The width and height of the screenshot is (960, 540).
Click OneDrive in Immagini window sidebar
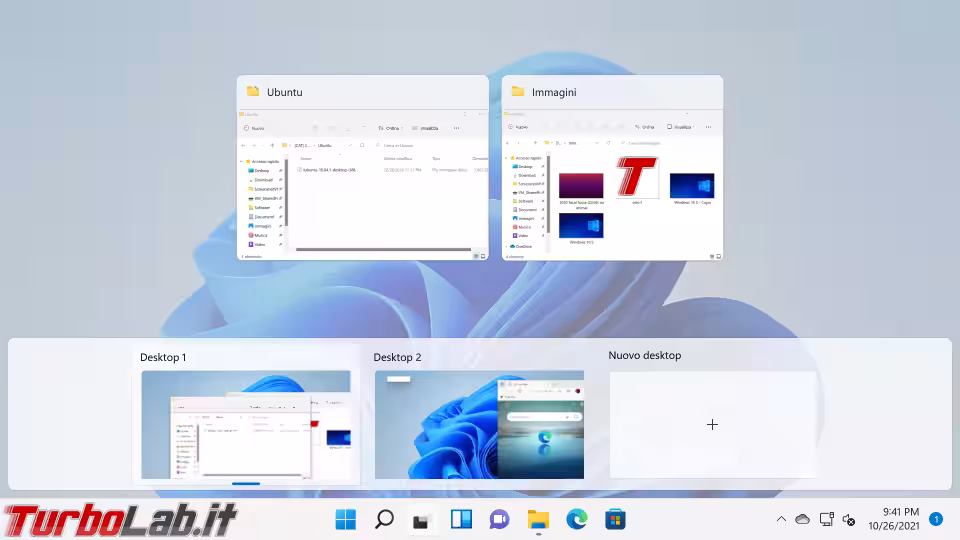click(x=522, y=246)
